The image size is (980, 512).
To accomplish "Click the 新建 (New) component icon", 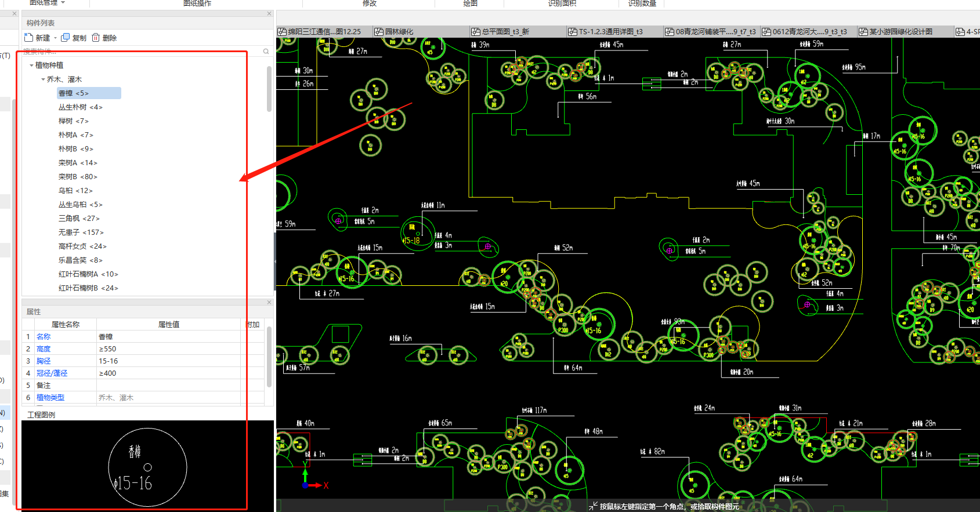I will pyautogui.click(x=29, y=38).
